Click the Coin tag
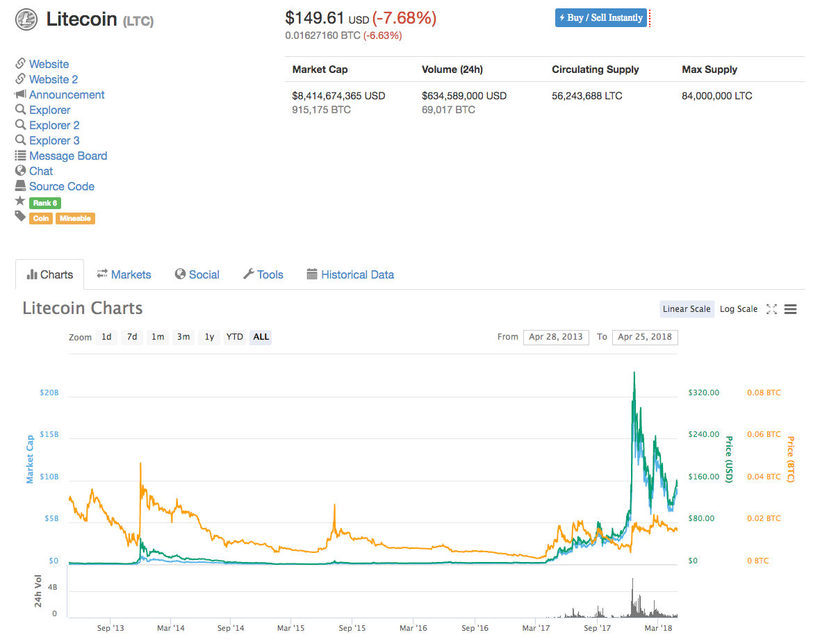820x644 pixels. [x=41, y=218]
